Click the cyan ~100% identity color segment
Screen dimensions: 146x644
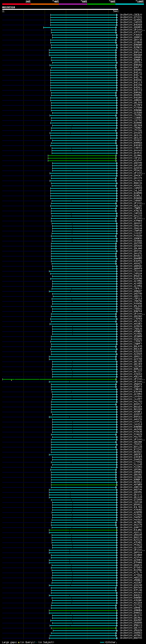pyautogui.click(x=130, y=4)
